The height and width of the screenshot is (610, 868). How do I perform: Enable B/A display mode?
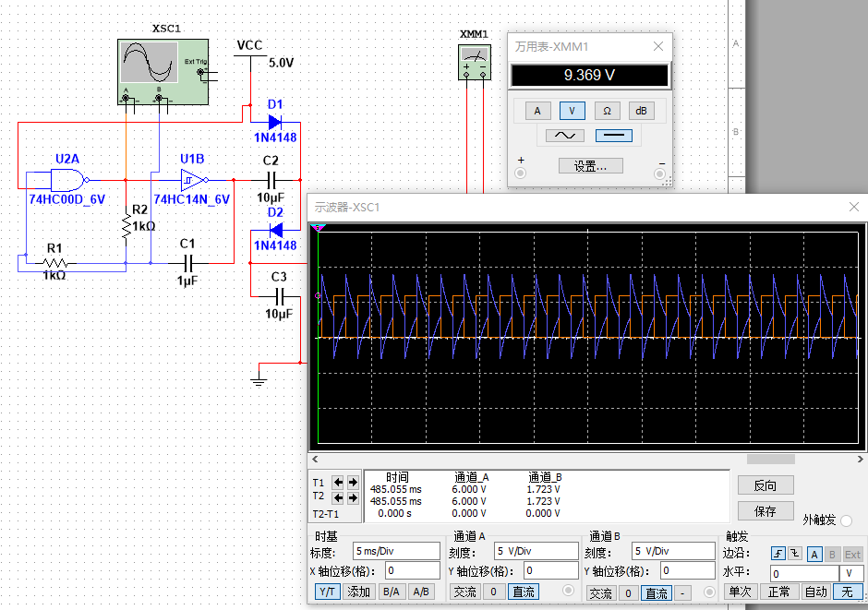(392, 592)
